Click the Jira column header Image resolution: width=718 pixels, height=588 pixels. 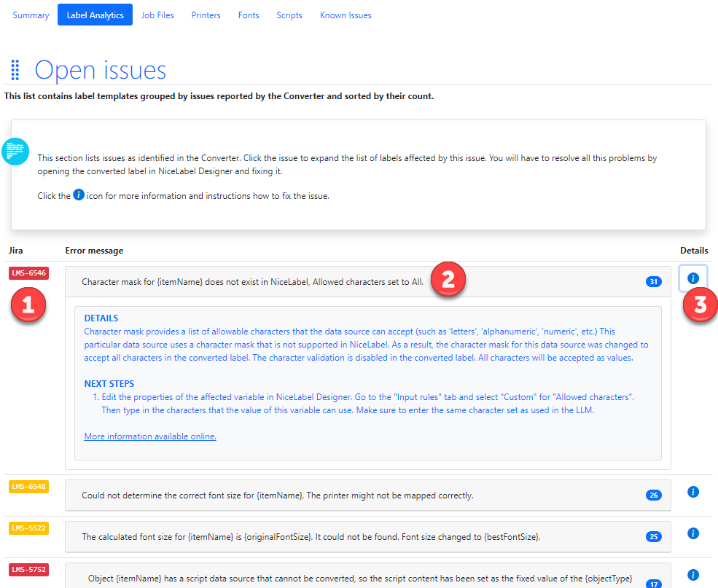pos(15,251)
